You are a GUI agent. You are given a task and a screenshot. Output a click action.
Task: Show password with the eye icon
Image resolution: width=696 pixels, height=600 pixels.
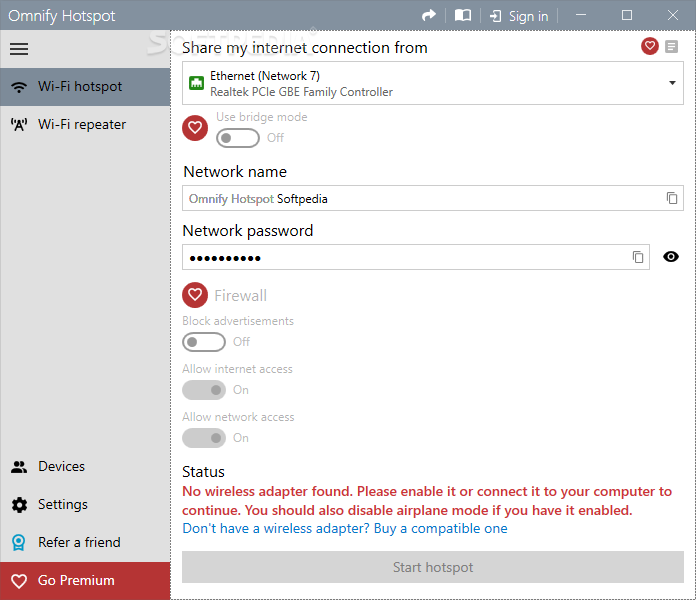pos(671,257)
